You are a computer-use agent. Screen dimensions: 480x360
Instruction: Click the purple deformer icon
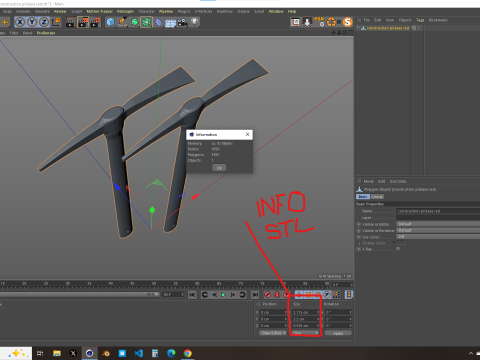159,22
